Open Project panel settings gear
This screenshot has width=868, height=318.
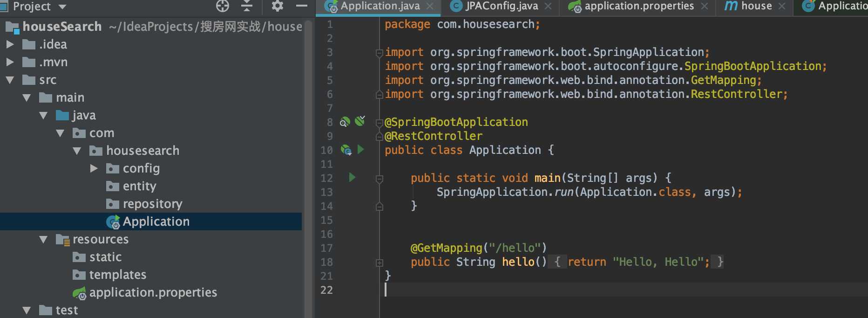click(x=278, y=6)
